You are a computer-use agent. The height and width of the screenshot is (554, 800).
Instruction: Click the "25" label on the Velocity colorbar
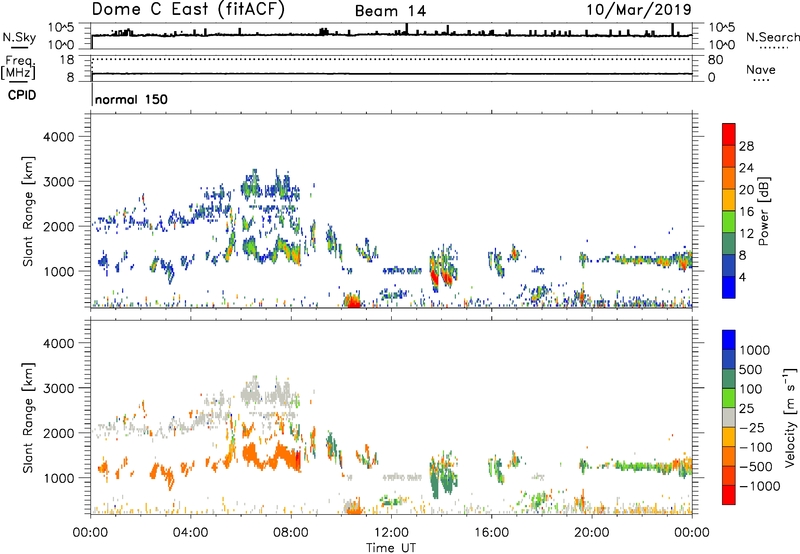click(x=746, y=408)
